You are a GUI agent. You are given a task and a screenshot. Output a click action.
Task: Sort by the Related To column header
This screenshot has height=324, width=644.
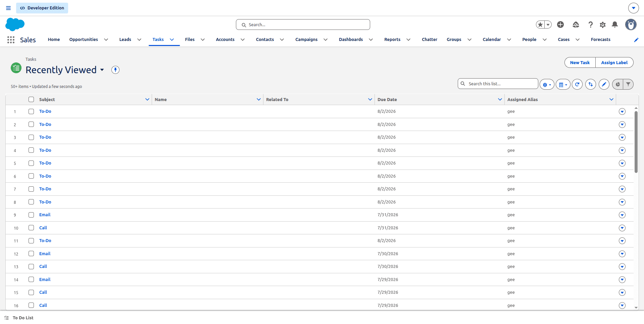coord(277,99)
